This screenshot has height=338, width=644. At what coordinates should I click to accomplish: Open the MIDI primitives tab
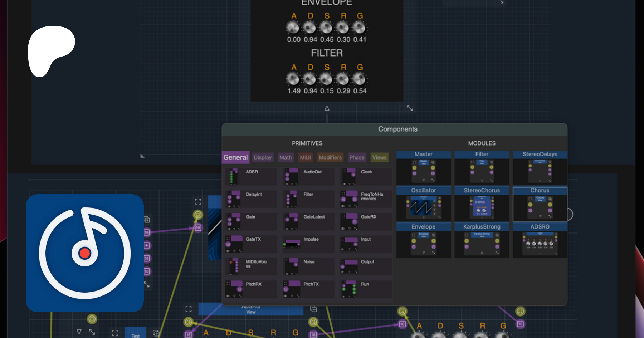pyautogui.click(x=305, y=157)
